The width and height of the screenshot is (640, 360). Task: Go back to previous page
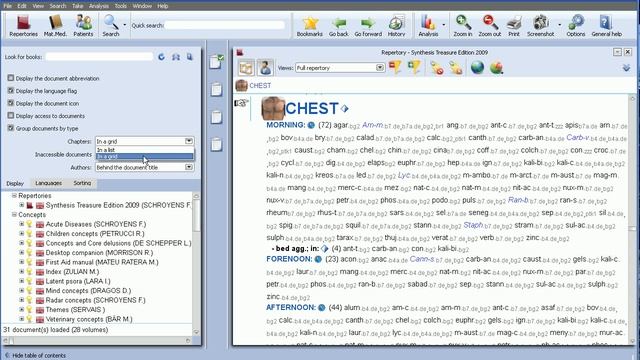[x=339, y=25]
